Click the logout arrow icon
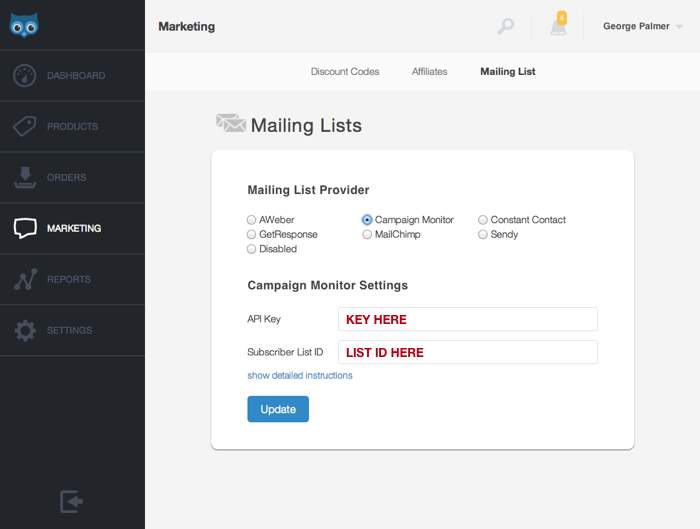The height and width of the screenshot is (529, 700). tap(71, 501)
